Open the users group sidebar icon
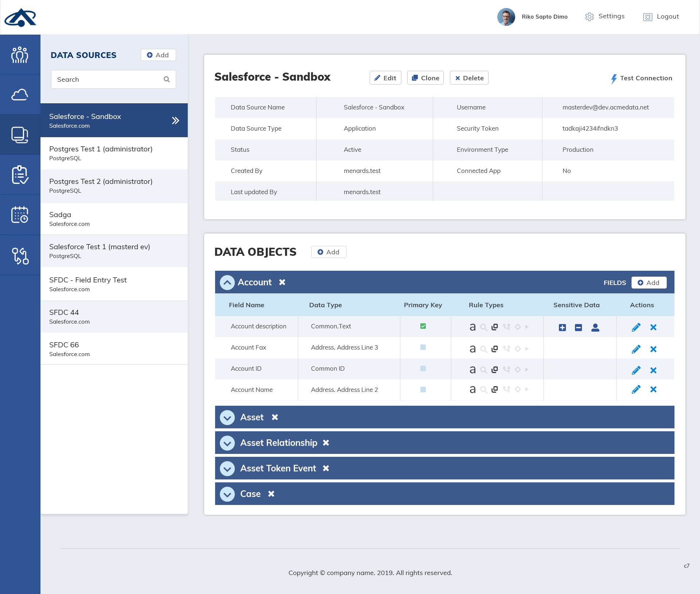This screenshot has height=594, width=700. coord(20,55)
